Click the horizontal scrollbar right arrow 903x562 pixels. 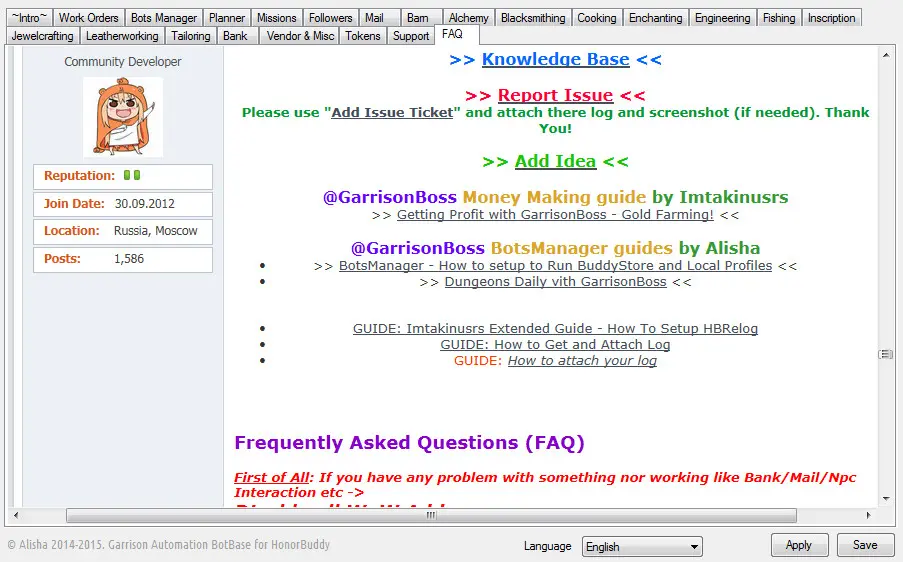click(868, 515)
